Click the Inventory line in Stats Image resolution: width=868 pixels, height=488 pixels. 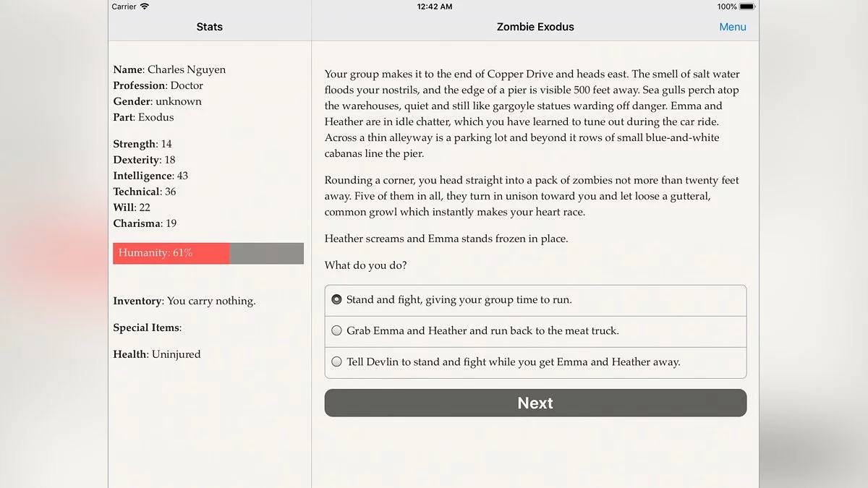click(184, 301)
